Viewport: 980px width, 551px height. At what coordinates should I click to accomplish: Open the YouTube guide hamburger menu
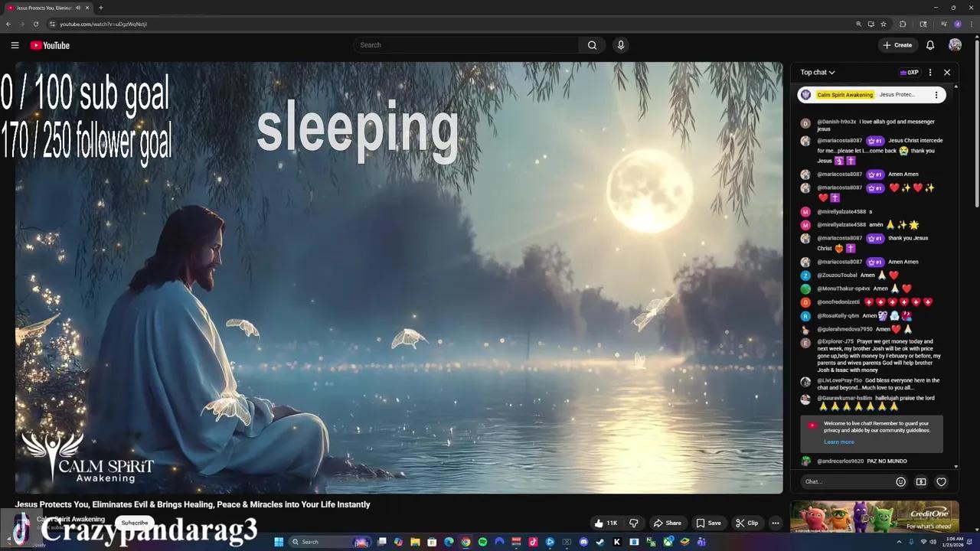[15, 45]
